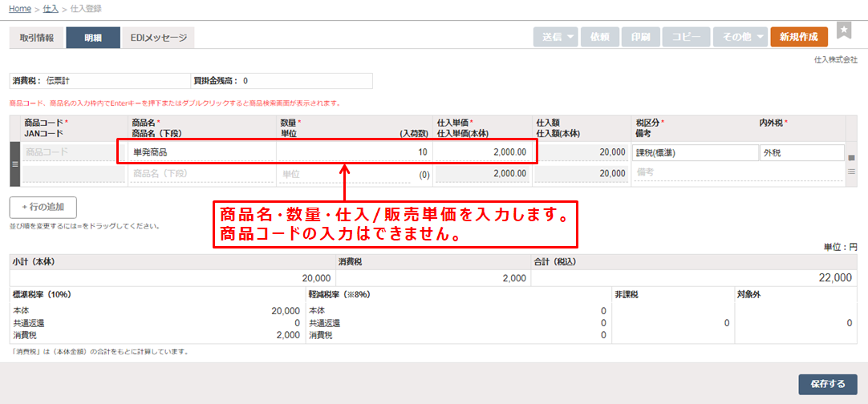Click the 新規作成 button
Screen dimensions: 868x404
pyautogui.click(x=798, y=37)
